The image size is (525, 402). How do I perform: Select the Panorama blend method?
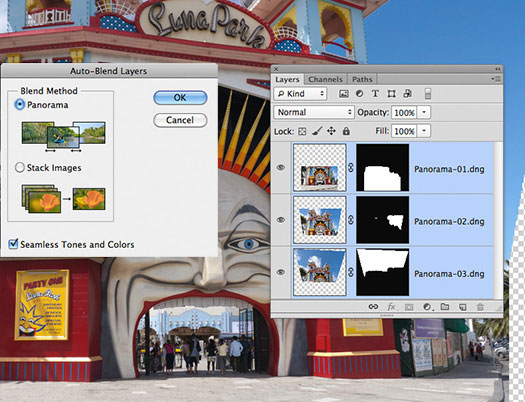20,105
